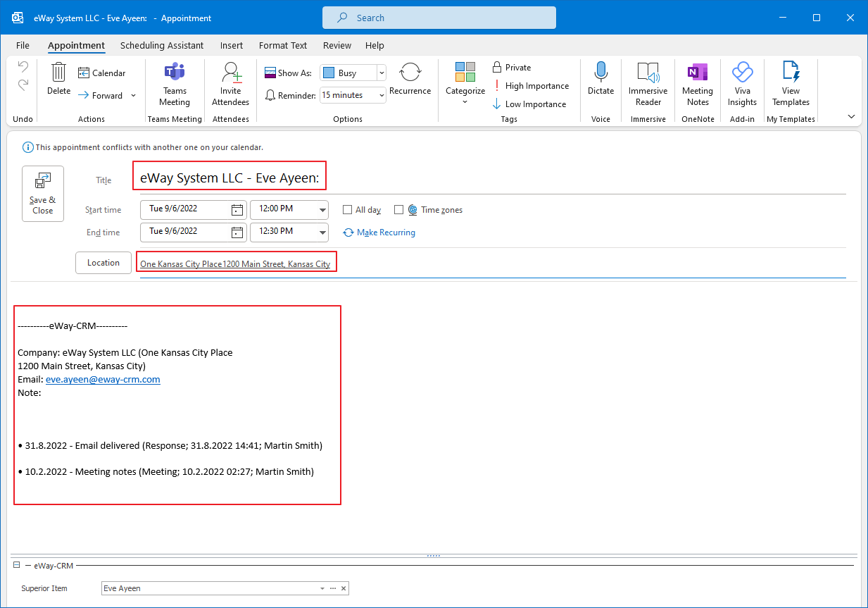868x608 pixels.
Task: Open the Insert tab
Action: (232, 45)
